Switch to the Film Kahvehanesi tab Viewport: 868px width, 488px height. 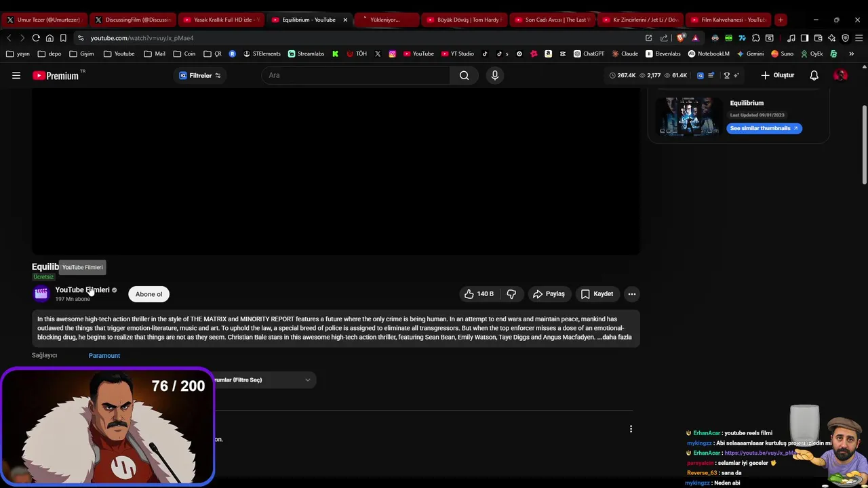[728, 20]
